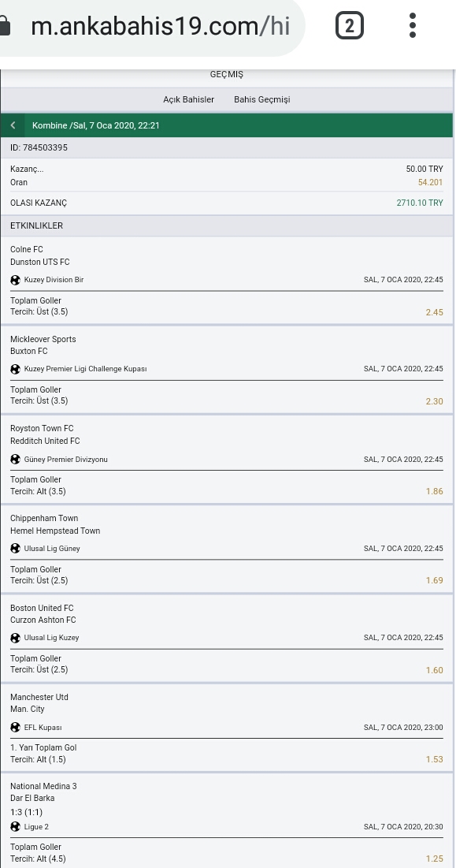Click the soccer ball icon beside Kuzey Division Bir
Viewport: 456px width, 868px height.
click(16, 280)
